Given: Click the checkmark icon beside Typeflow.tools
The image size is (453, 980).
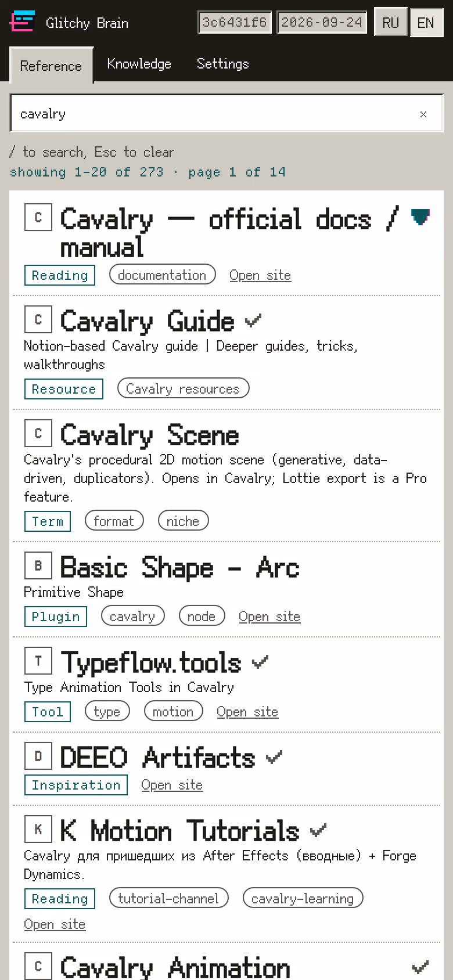Looking at the screenshot, I should [260, 661].
